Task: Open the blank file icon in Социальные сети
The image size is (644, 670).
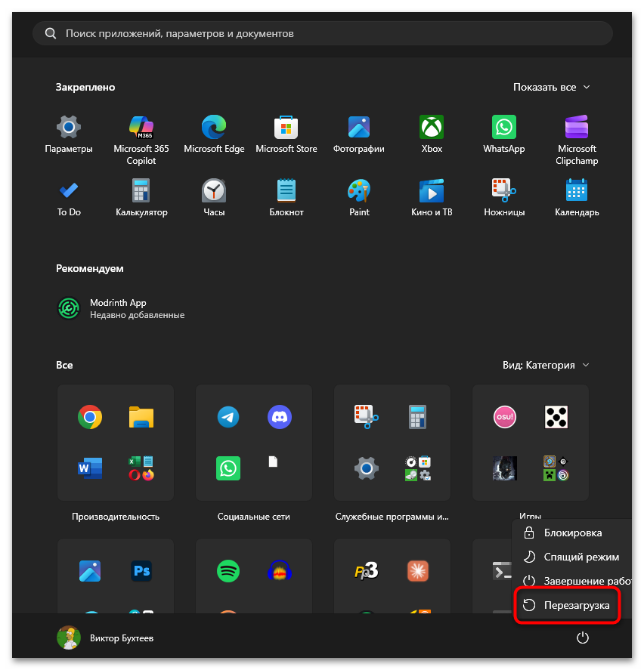Action: click(274, 462)
